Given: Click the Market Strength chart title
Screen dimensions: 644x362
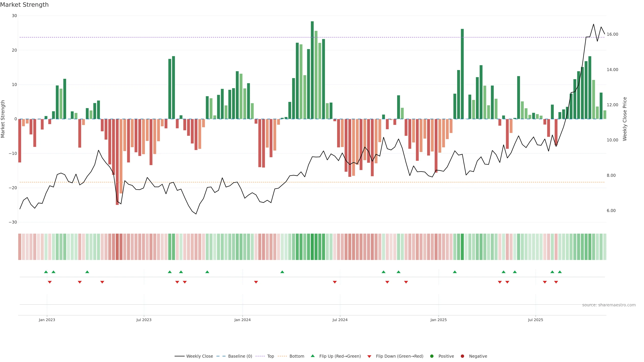Looking at the screenshot, I should click(24, 5).
